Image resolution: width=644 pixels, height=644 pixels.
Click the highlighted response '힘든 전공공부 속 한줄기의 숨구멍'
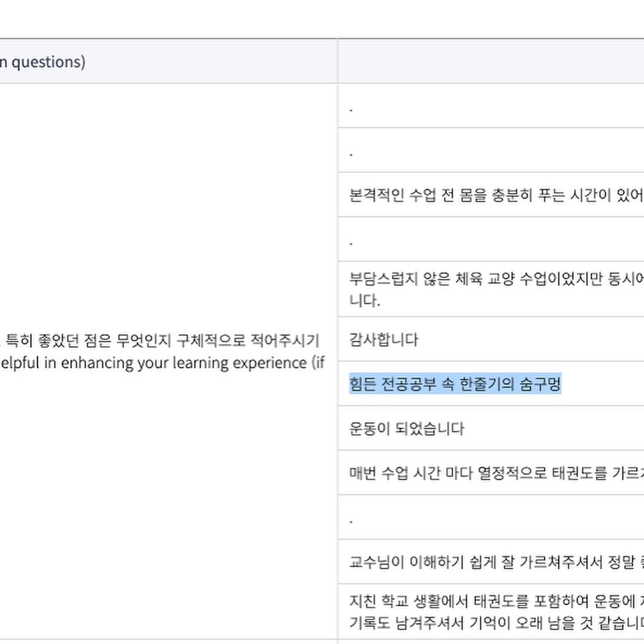click(x=455, y=384)
